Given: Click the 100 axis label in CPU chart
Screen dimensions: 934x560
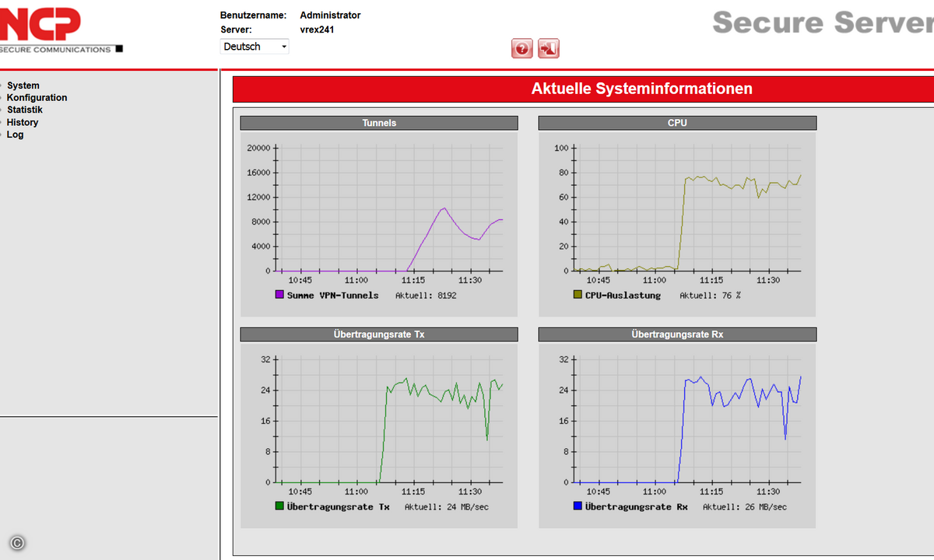Looking at the screenshot, I should 561,148.
